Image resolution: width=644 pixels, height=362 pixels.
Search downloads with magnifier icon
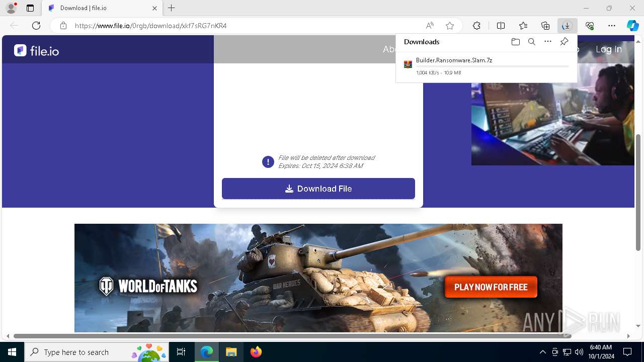[x=531, y=42]
